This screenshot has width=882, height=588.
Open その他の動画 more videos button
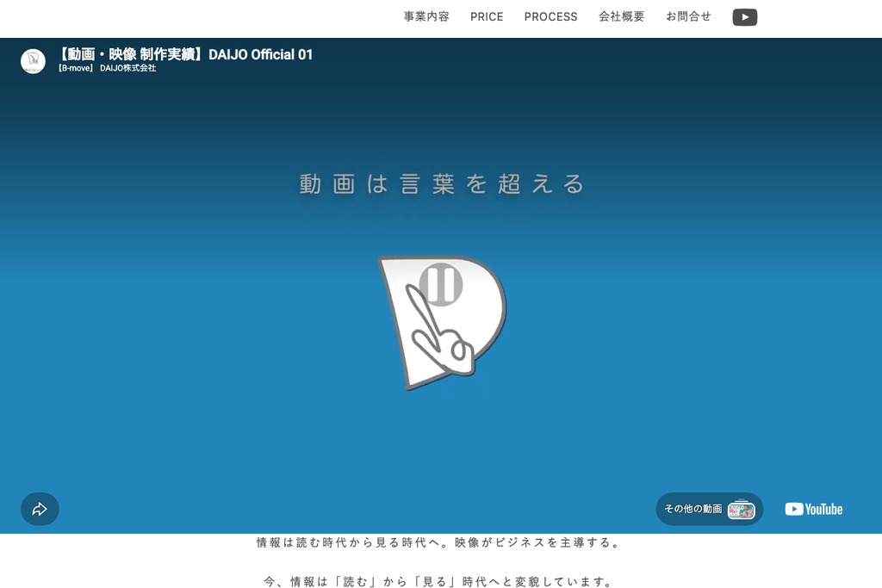click(710, 510)
